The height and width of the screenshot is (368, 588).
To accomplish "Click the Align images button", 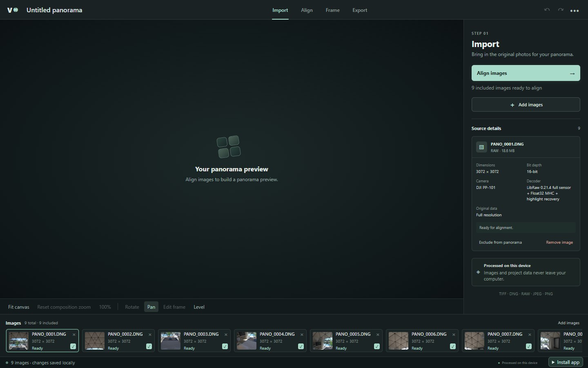I will point(526,73).
